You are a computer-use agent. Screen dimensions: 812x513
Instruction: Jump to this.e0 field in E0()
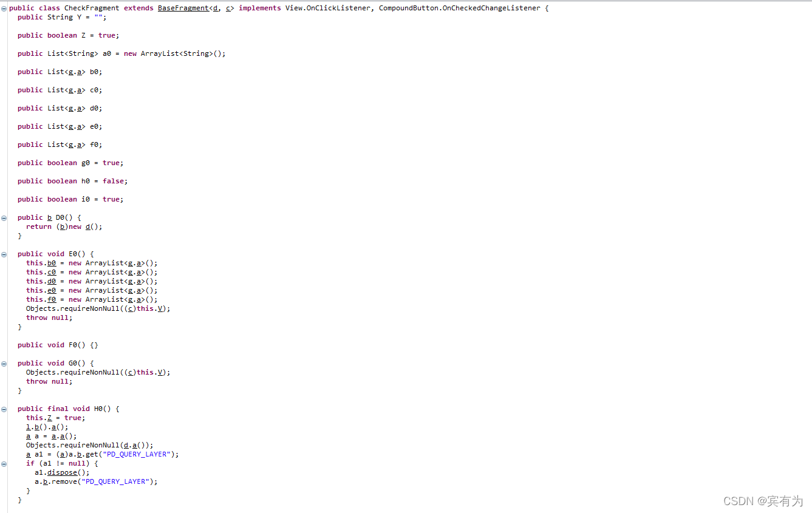51,290
